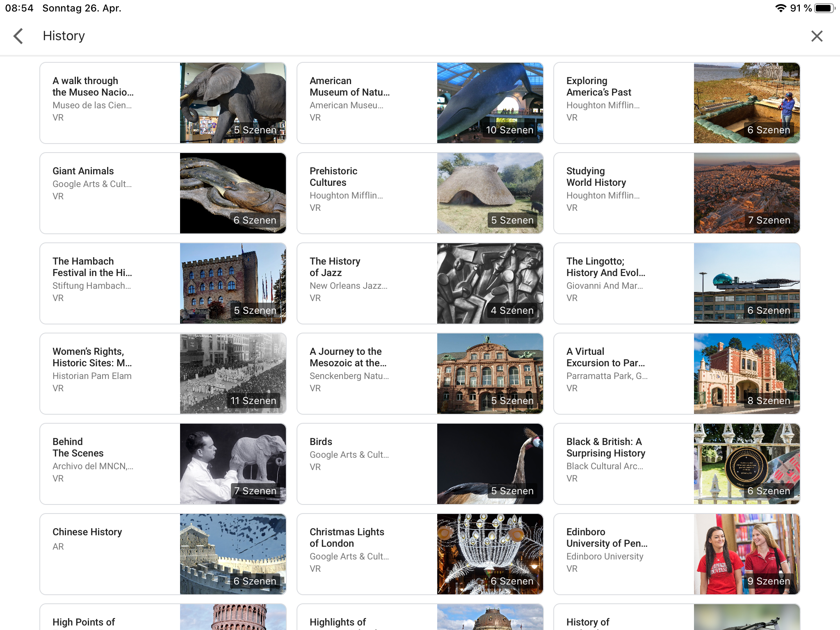Open Studying World History city thumbnail
Screen dimensions: 840x630
point(747,193)
